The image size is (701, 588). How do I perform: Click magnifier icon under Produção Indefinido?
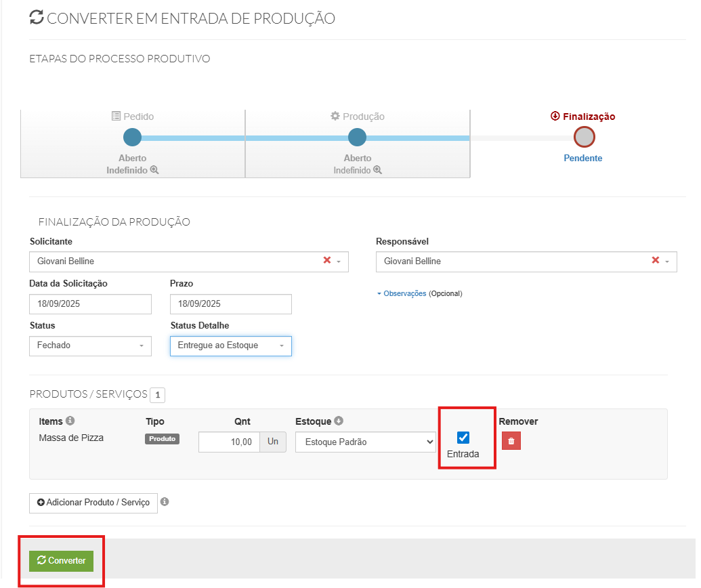378,170
